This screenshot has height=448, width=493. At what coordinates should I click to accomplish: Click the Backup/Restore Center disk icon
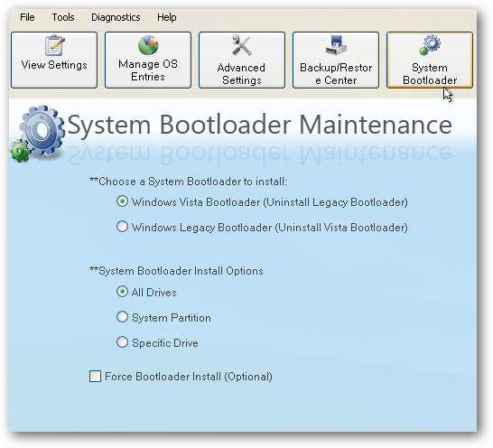click(x=336, y=45)
